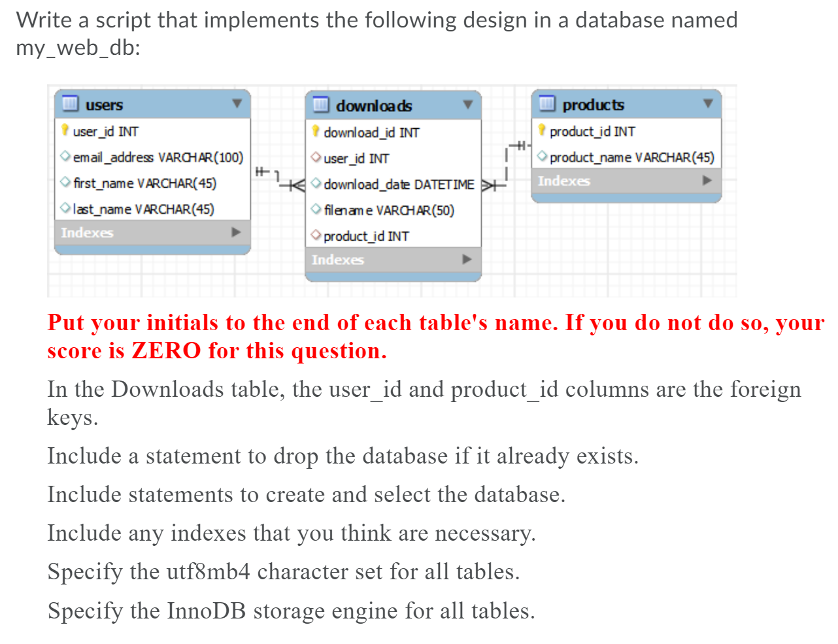Click the diamond marker beside download_date

[315, 184]
